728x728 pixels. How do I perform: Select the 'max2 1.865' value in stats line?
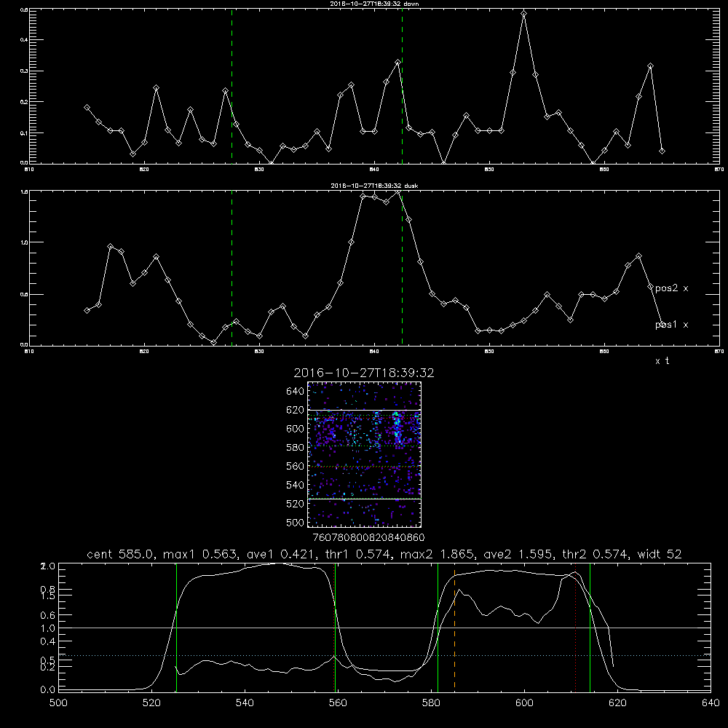point(437,554)
